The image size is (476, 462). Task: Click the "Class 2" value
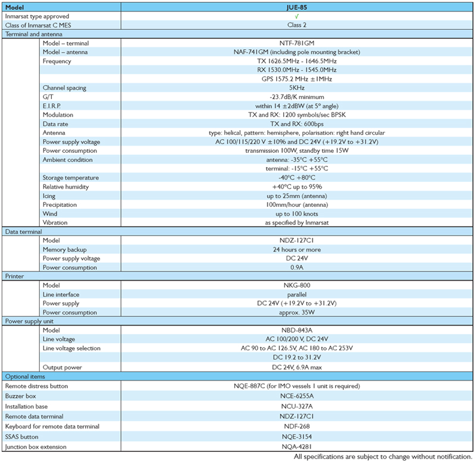(296, 25)
